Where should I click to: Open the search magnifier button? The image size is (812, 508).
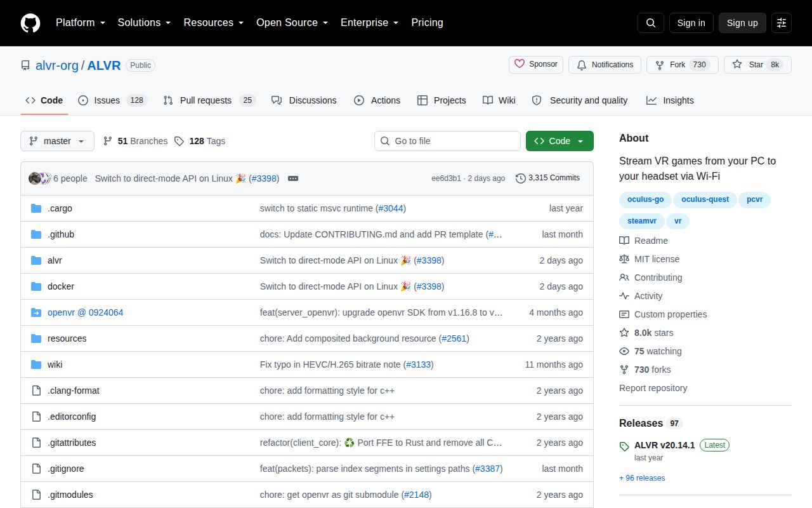[651, 23]
